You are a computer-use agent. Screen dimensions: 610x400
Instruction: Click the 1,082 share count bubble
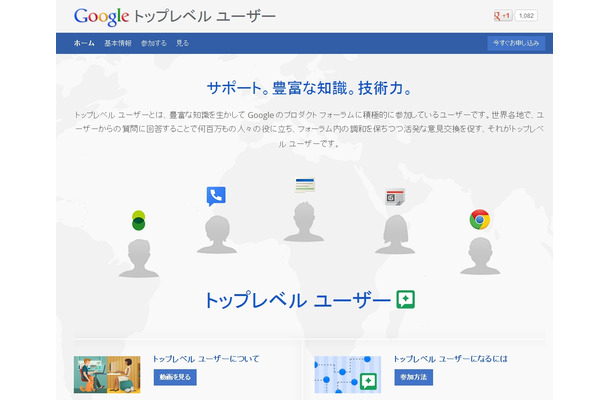click(x=526, y=16)
